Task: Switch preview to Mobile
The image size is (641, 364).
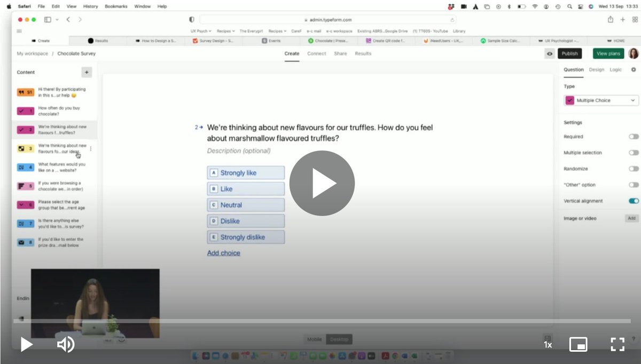Action: (x=315, y=339)
